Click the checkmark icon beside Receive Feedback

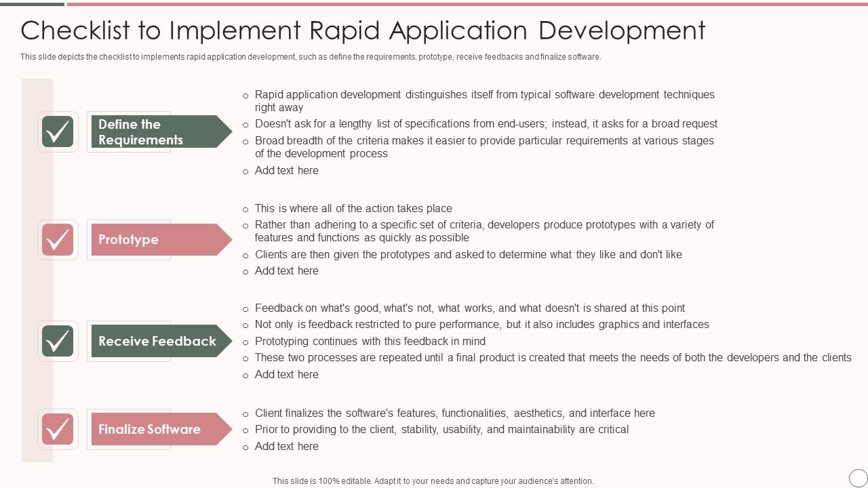[x=58, y=341]
